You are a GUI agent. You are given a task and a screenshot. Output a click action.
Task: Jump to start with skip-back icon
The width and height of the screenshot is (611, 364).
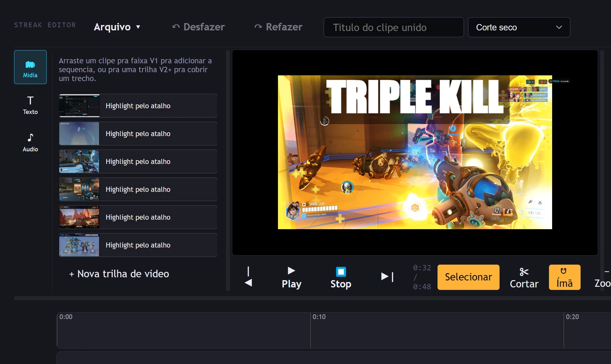[x=248, y=277]
